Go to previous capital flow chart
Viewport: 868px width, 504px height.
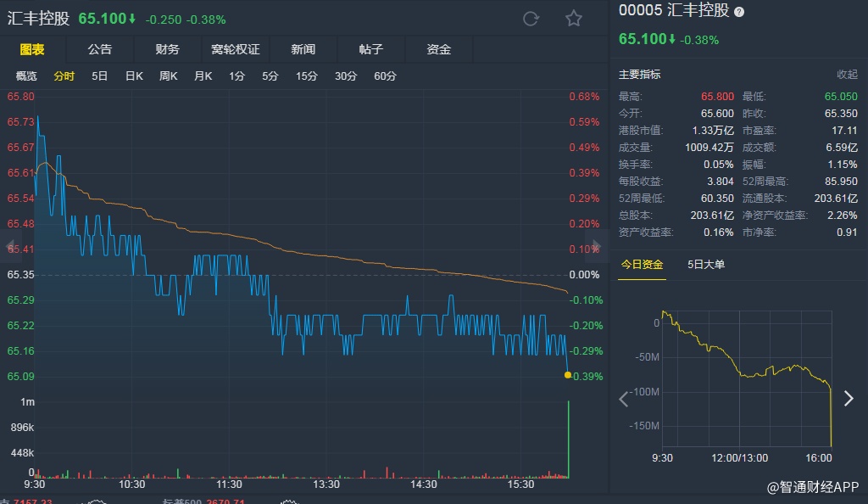(x=624, y=398)
